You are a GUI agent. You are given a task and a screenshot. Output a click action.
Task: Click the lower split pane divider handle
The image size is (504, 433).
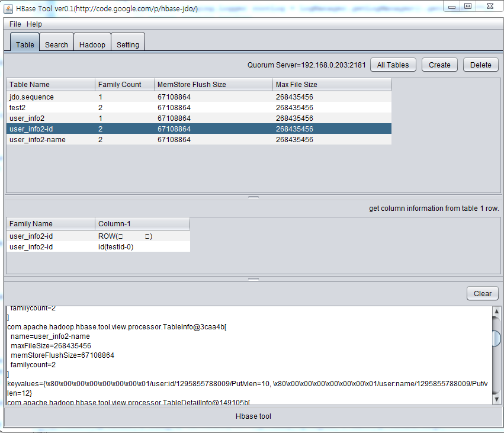pos(253,279)
